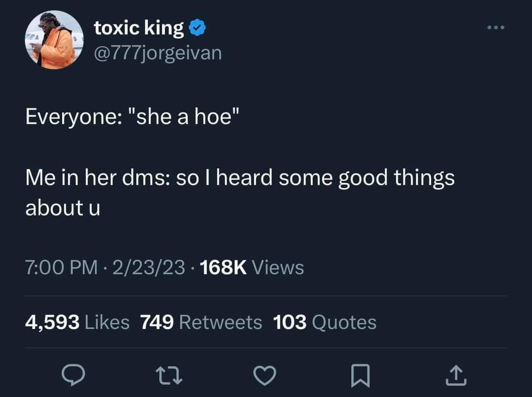This screenshot has height=397, width=532.
Task: View the 103 Quotes list
Action: tap(325, 322)
